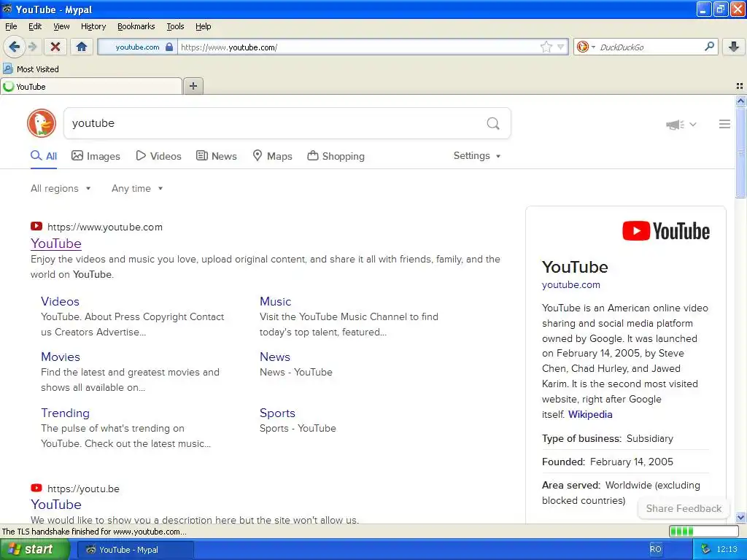Switch to the Maps results tab
This screenshot has height=560, width=747.
pyautogui.click(x=272, y=156)
